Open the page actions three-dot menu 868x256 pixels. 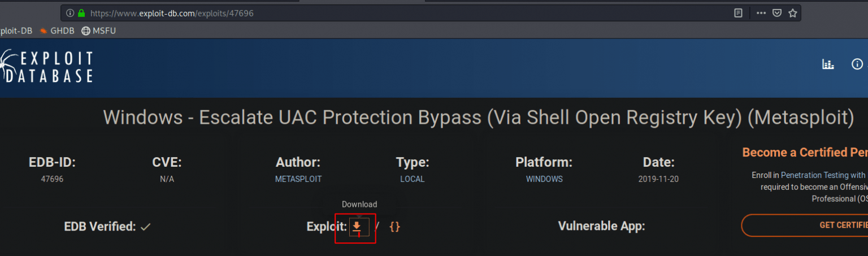click(761, 13)
